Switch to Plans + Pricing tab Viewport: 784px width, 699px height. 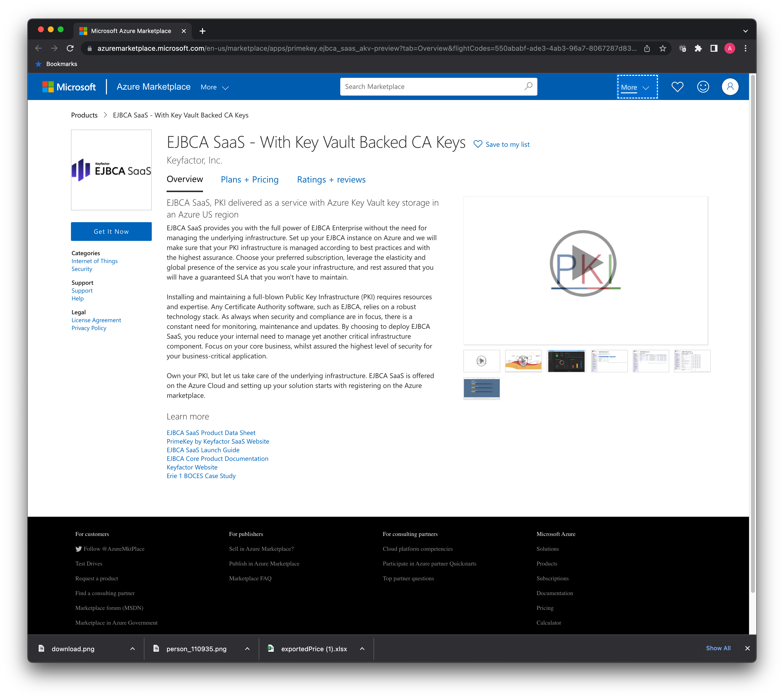[x=249, y=180]
